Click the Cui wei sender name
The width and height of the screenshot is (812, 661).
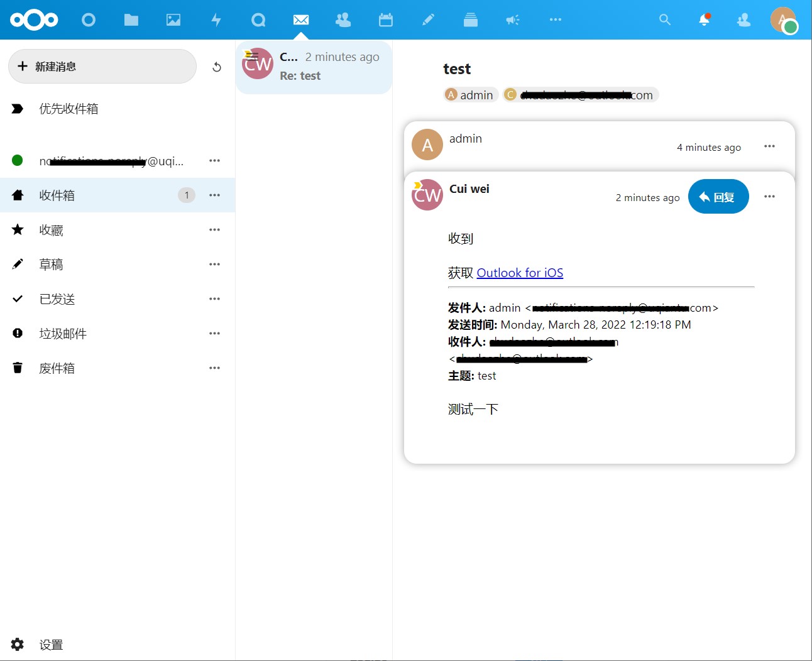click(469, 189)
